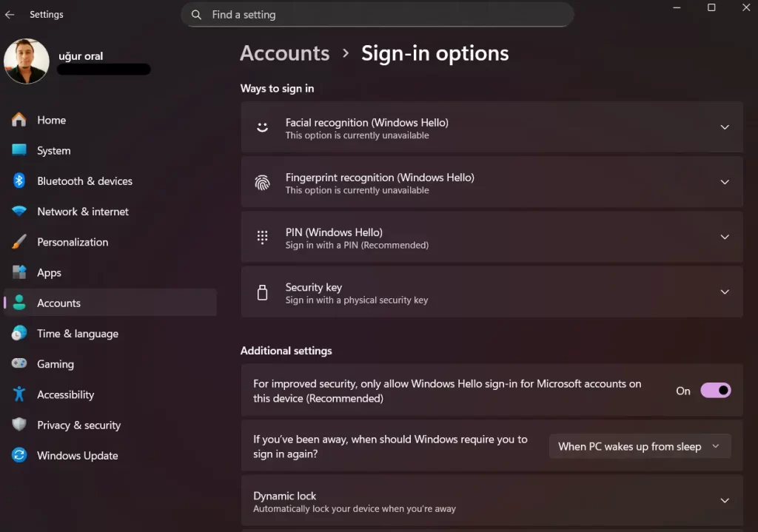758x532 pixels.
Task: Open Network & internet settings
Action: click(82, 211)
